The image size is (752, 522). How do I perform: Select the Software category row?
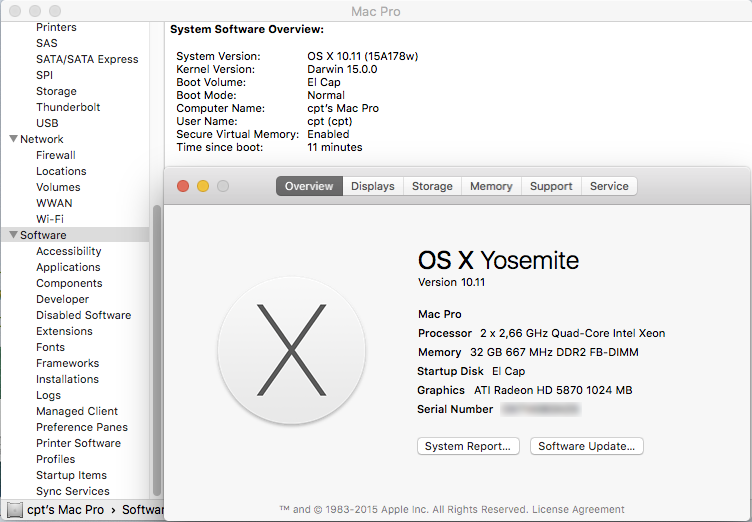[x=75, y=235]
